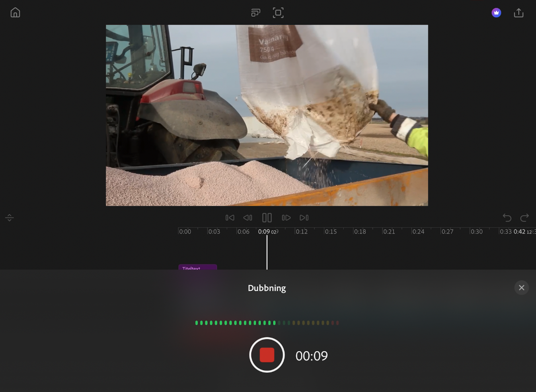Viewport: 536px width, 392px height.
Task: Go to the Home screen
Action: [15, 13]
